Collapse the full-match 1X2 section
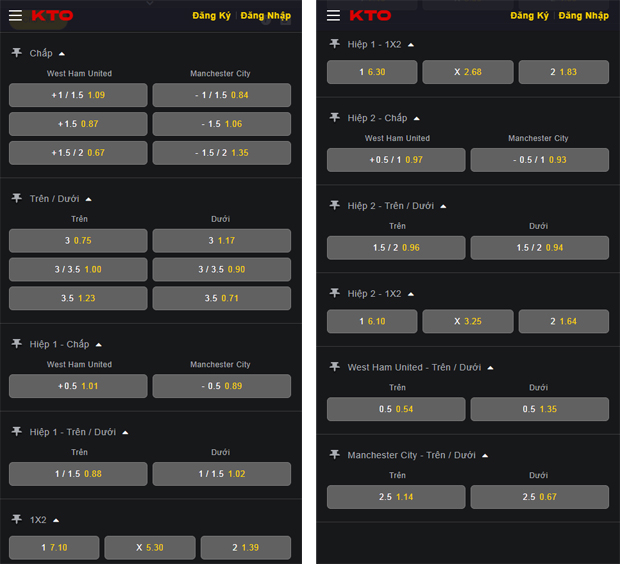620x564 pixels. (x=56, y=520)
